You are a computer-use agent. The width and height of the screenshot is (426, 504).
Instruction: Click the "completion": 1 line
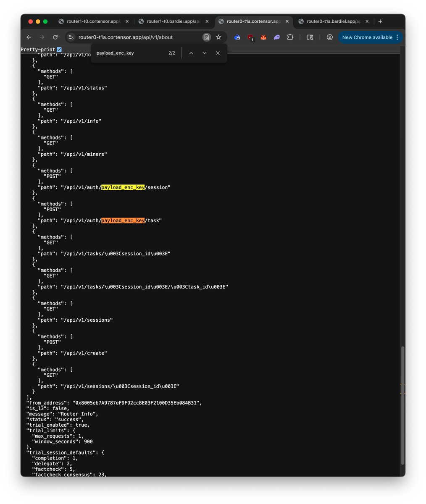coord(55,458)
